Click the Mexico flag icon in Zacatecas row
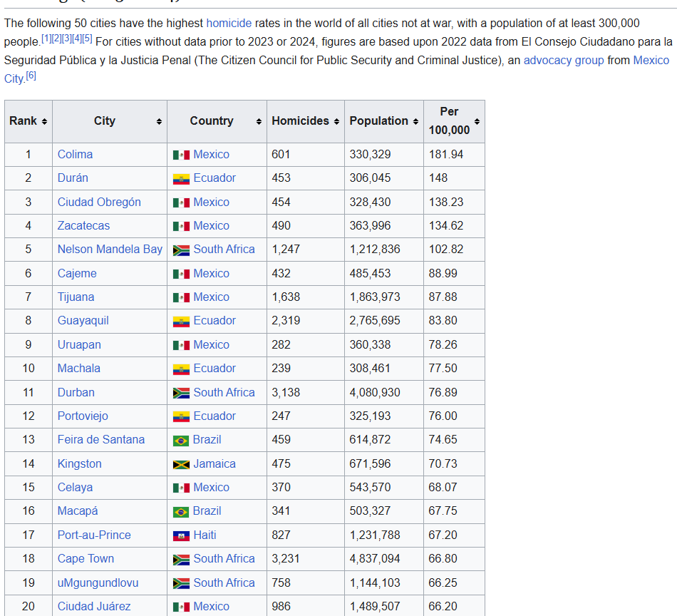 tap(181, 226)
